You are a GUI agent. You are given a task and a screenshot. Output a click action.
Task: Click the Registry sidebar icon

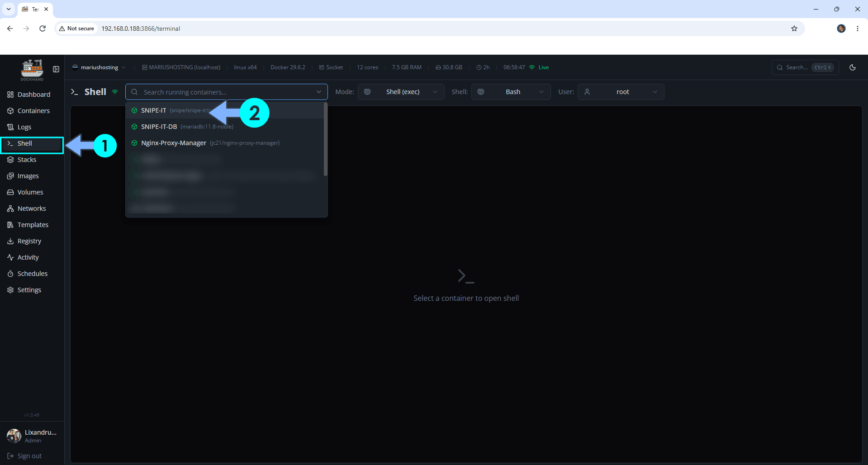coord(10,241)
